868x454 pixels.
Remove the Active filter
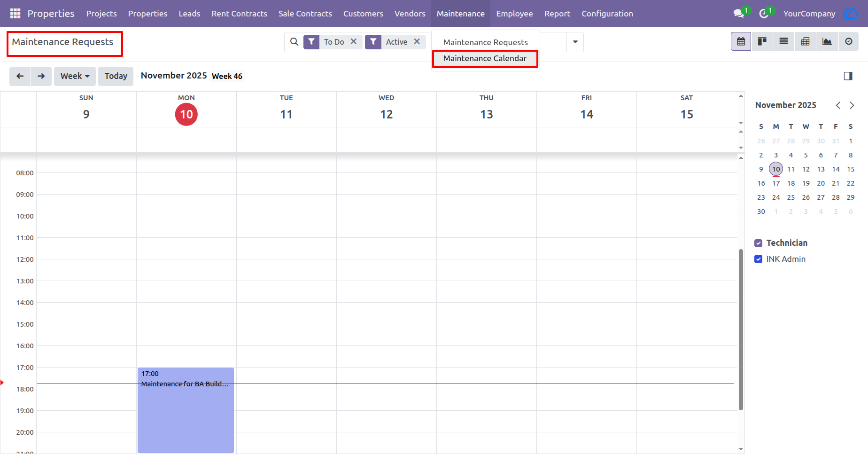417,41
